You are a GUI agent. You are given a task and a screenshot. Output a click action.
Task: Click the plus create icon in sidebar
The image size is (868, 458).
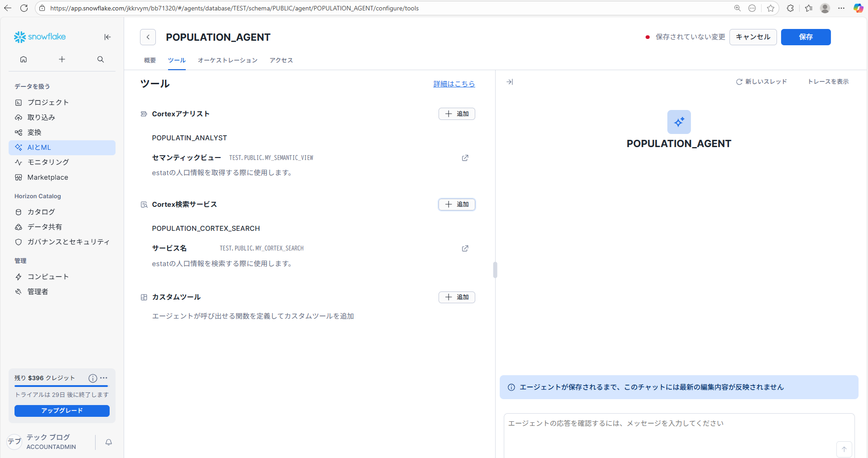62,59
